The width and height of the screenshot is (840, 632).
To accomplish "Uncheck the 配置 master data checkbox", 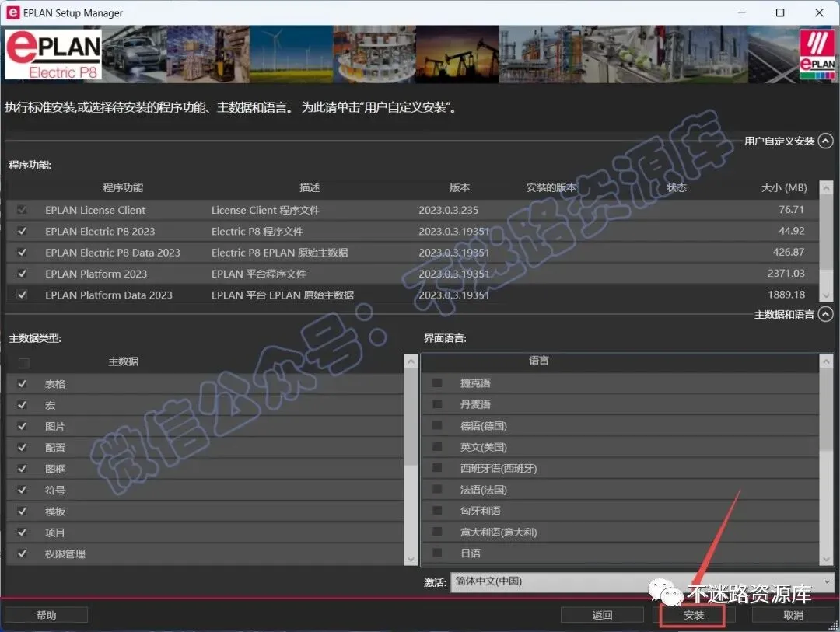I will (22, 447).
